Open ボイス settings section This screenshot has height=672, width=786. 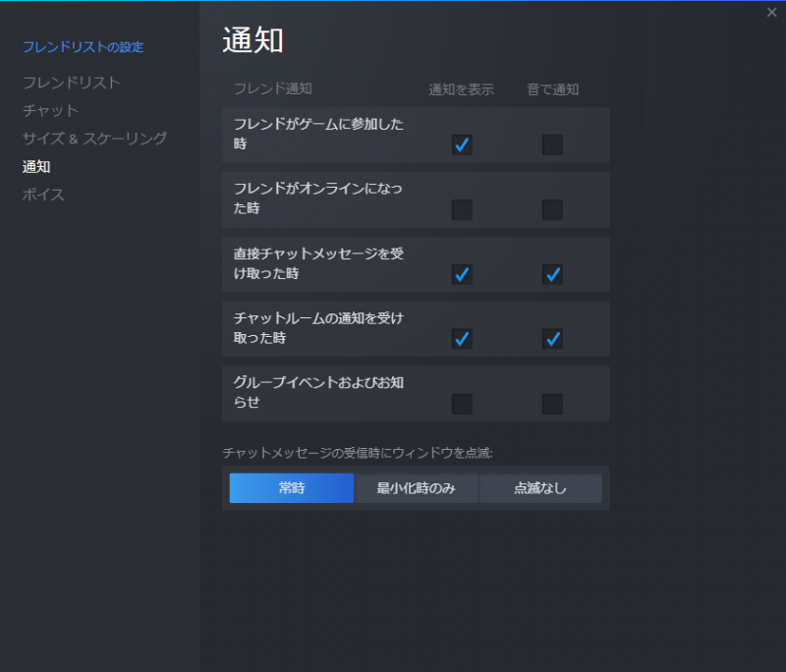pos(43,195)
